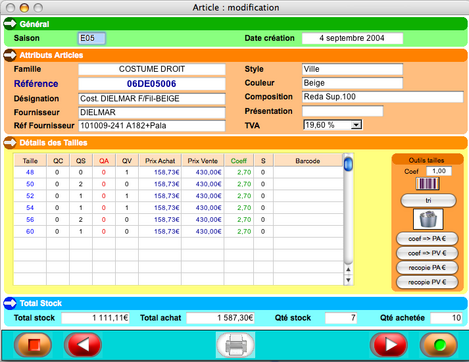
Task: Click the empty Présentation field
Action: pos(343,111)
